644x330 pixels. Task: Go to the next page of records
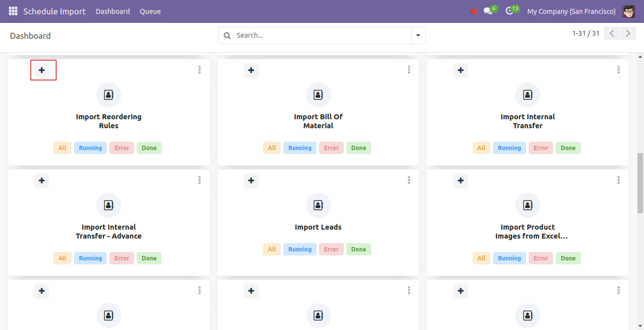(628, 33)
